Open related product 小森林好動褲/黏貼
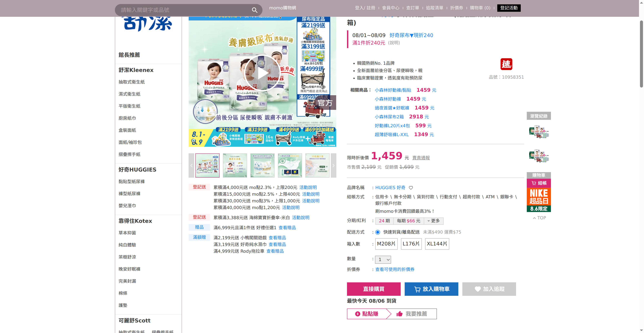The image size is (644, 333). [393, 90]
